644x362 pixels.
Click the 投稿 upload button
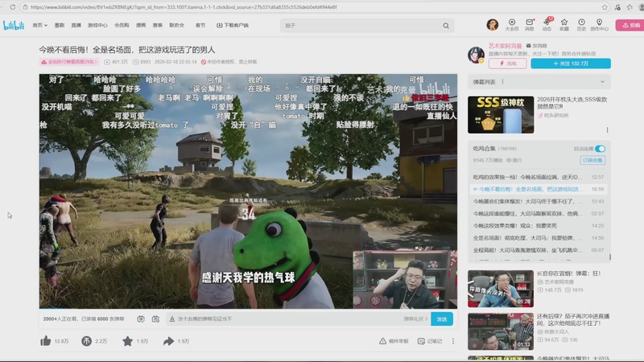tap(630, 25)
